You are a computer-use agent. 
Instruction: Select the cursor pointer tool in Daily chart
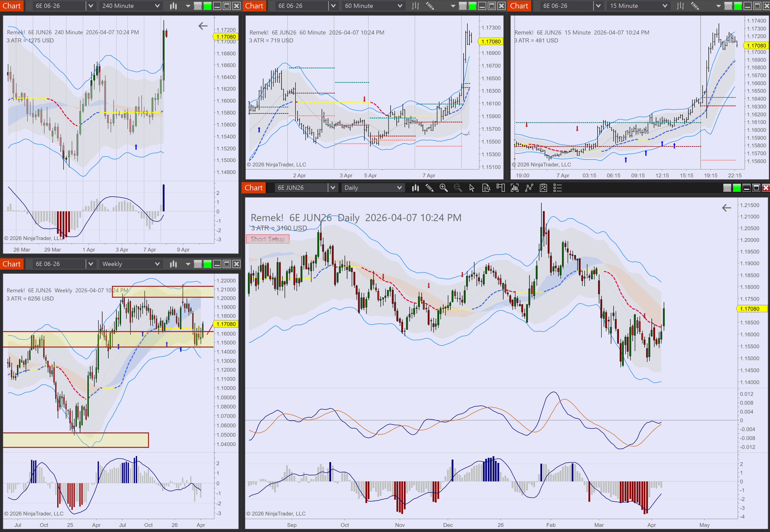pyautogui.click(x=472, y=188)
